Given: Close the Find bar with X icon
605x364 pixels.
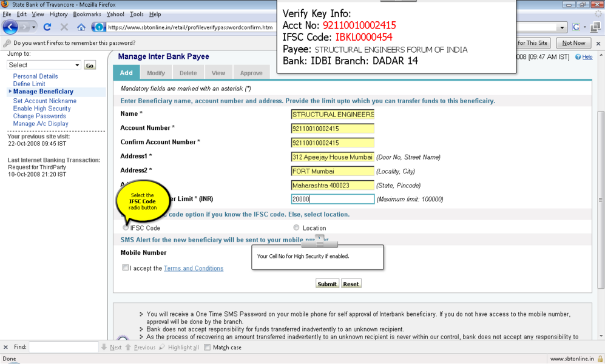Looking at the screenshot, I should coord(6,348).
